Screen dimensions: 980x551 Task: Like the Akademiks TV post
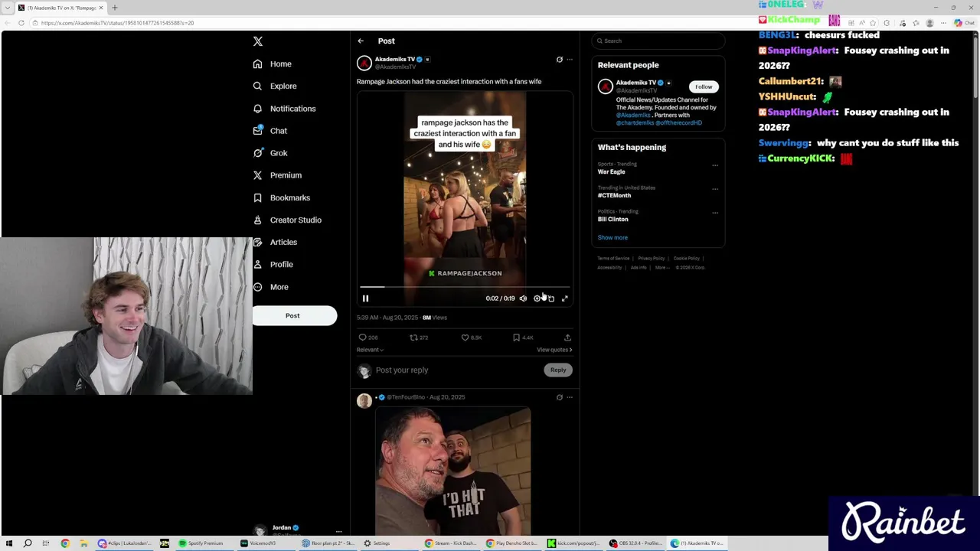pos(470,337)
